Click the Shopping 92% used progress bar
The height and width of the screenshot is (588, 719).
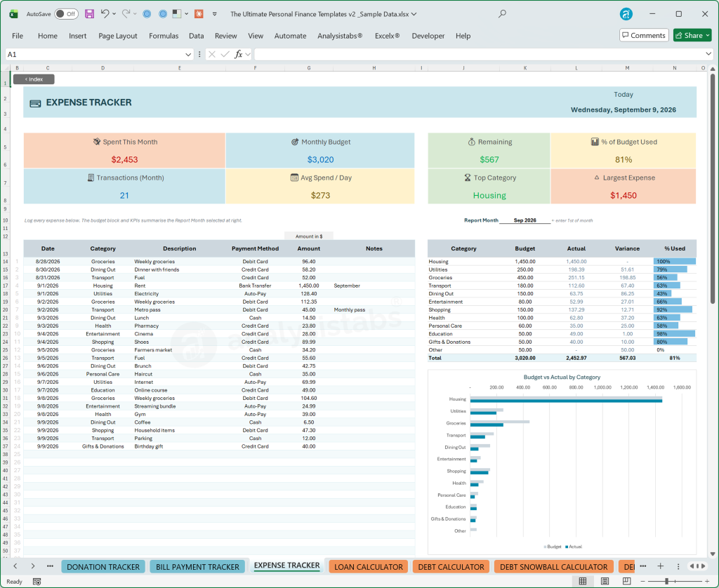click(x=673, y=310)
